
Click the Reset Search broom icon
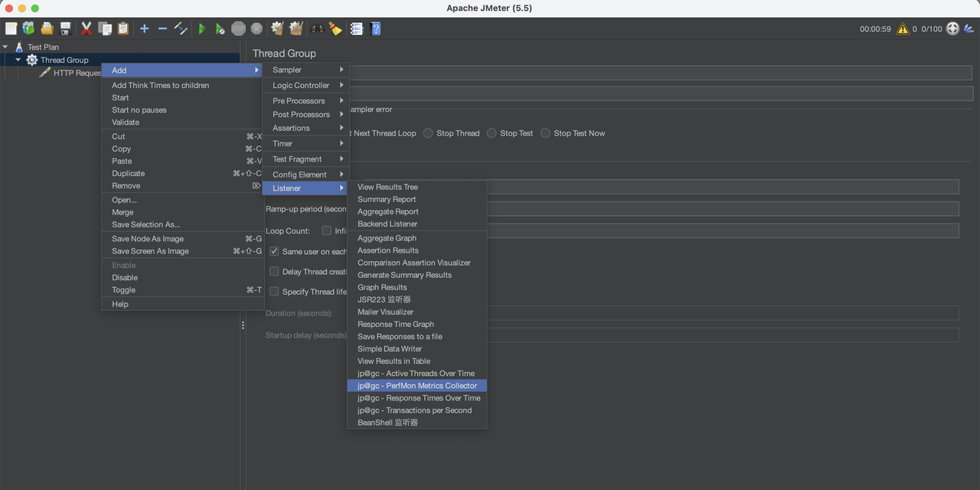335,28
